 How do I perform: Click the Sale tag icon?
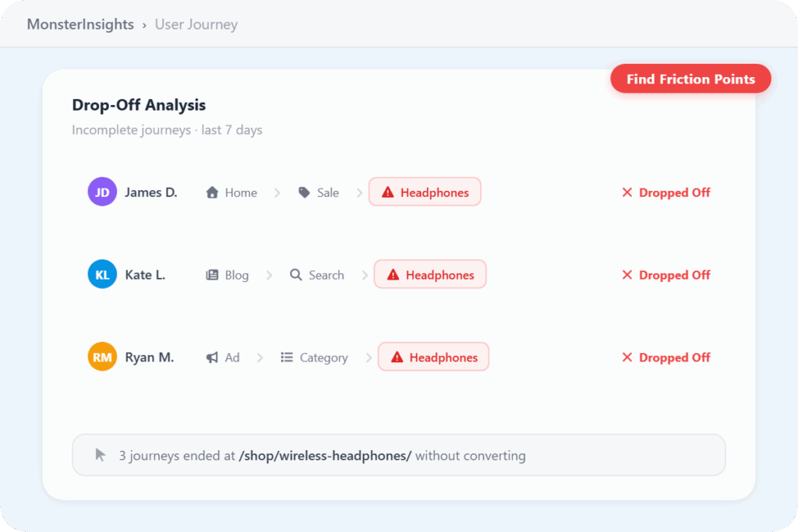[x=304, y=192]
